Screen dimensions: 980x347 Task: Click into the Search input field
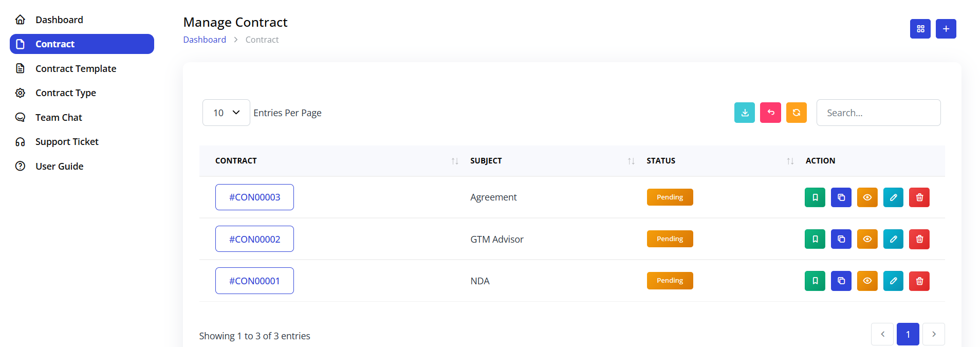[878, 113]
